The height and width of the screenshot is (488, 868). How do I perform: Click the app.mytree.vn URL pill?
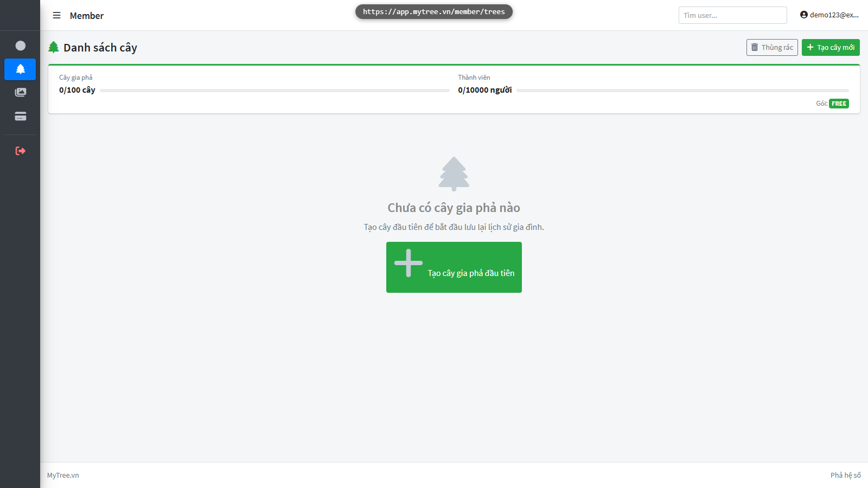click(434, 11)
